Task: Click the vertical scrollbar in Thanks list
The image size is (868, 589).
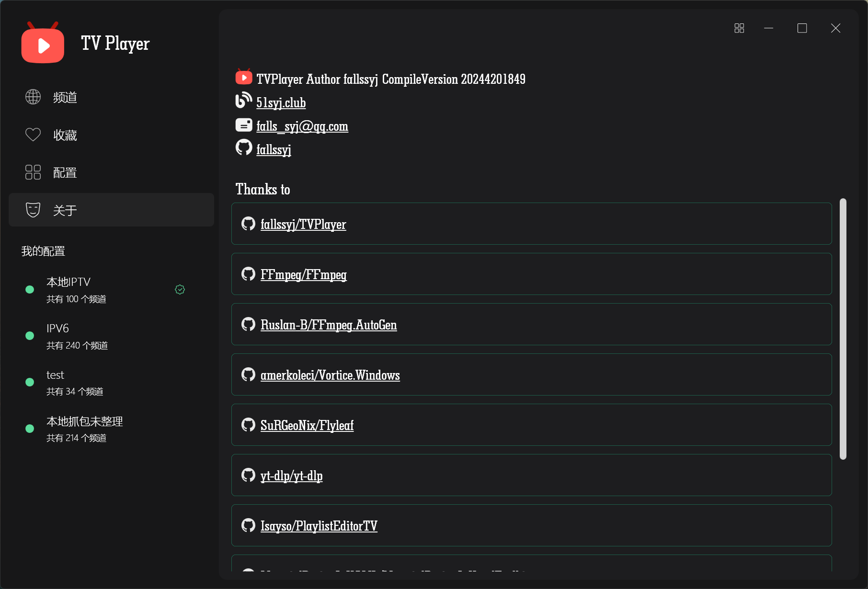Action: click(x=843, y=328)
